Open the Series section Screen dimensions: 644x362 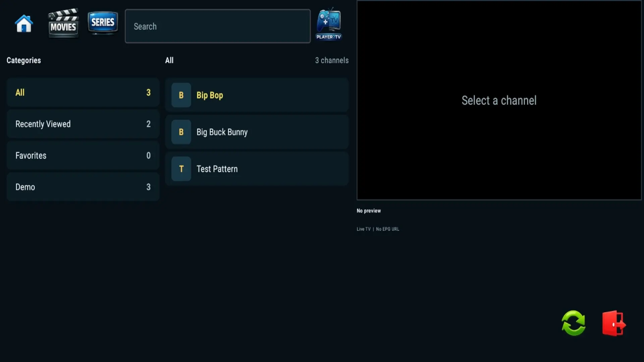pyautogui.click(x=103, y=23)
